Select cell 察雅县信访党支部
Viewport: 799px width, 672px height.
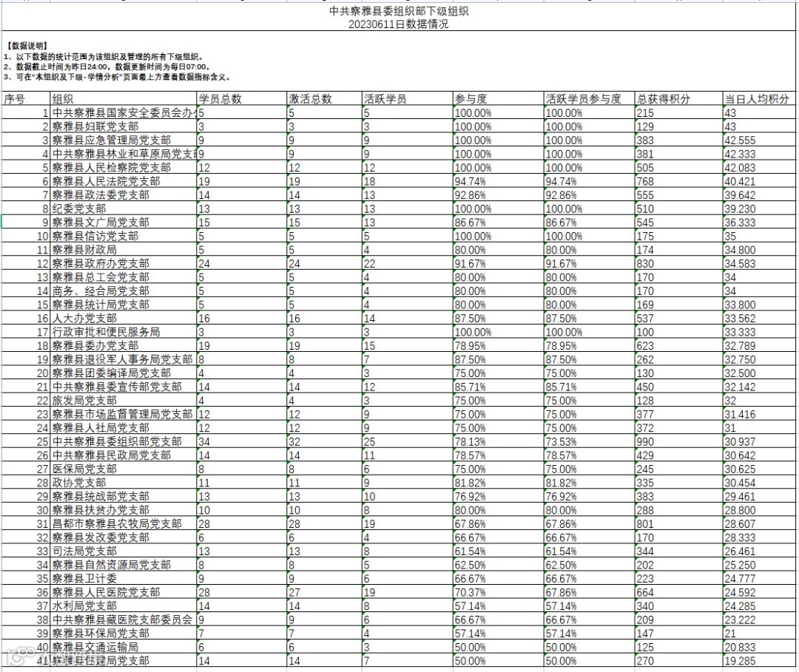click(124, 237)
